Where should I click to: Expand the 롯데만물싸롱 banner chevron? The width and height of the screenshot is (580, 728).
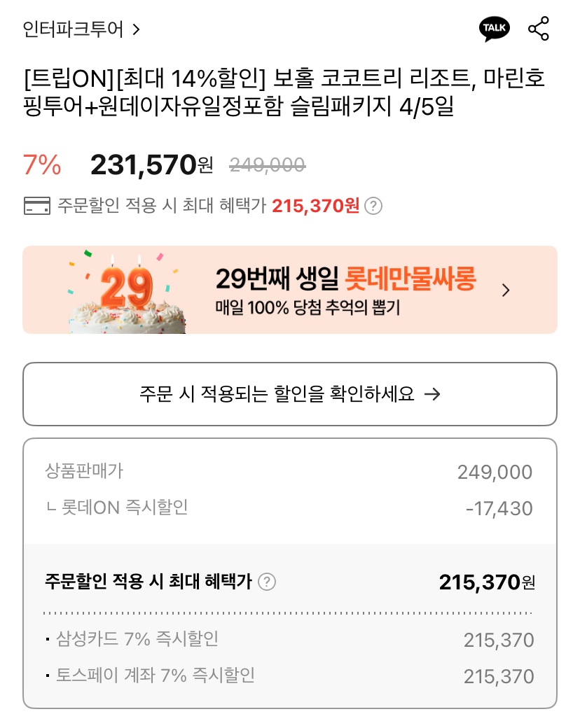[506, 290]
